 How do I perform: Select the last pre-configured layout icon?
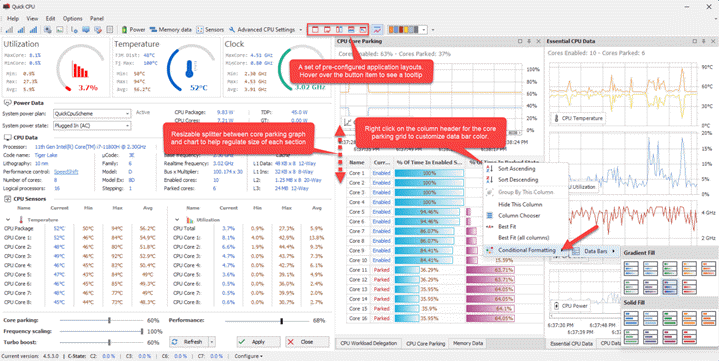point(363,30)
